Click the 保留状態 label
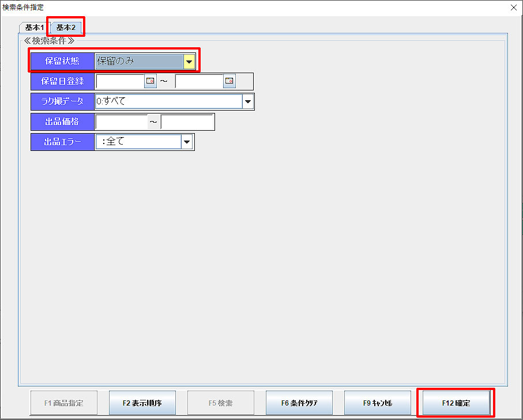Screen dimensions: 523x420 [62, 61]
